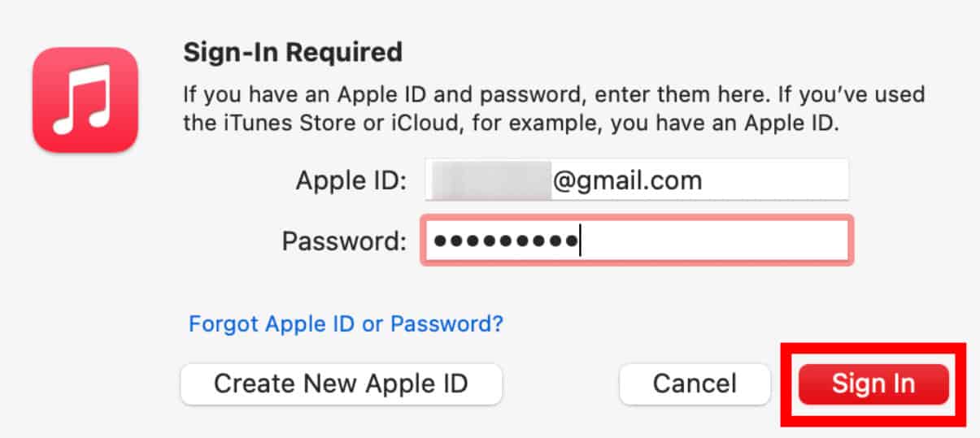980x438 pixels.
Task: Click the "Apple ID:" field label
Action: (x=351, y=180)
